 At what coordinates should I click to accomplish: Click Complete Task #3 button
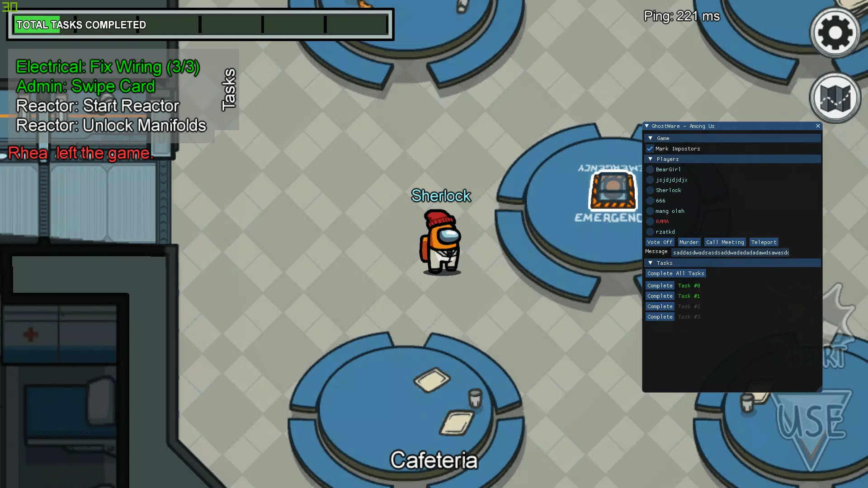click(x=660, y=316)
